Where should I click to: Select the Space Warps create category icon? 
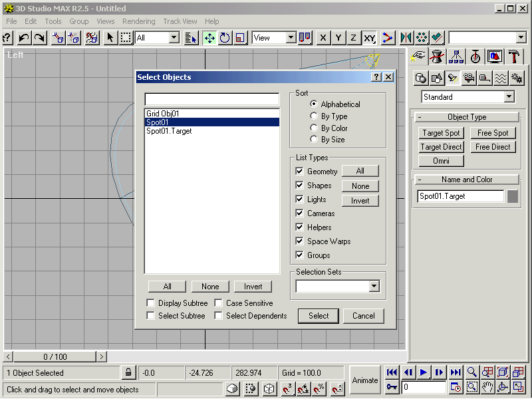point(501,78)
